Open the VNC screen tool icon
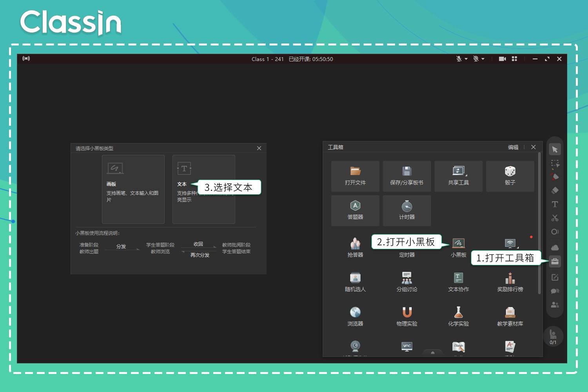This screenshot has width=588, height=392. (407, 347)
